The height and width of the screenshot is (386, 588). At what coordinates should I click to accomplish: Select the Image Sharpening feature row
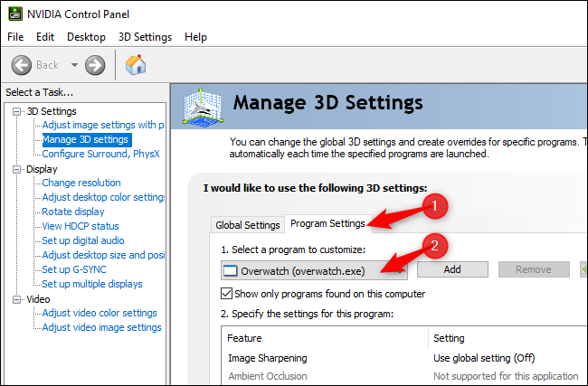click(267, 358)
